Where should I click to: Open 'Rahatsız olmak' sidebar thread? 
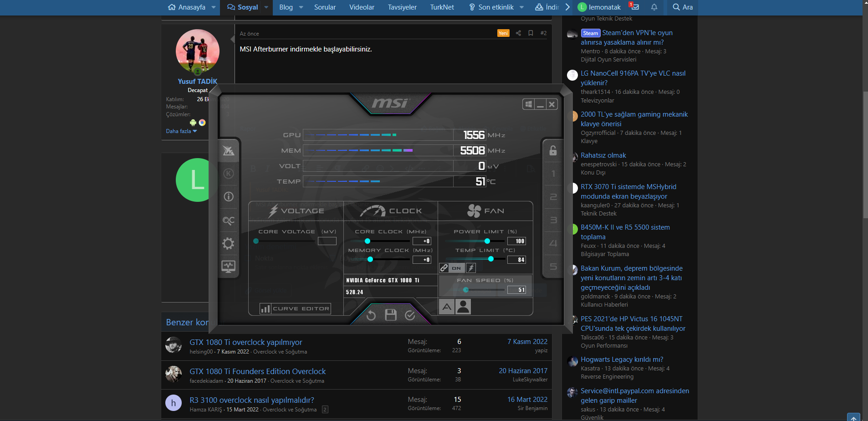(x=603, y=155)
